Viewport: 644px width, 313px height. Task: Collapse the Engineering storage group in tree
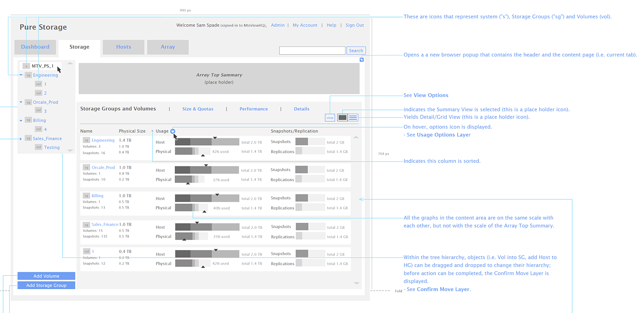[21, 75]
